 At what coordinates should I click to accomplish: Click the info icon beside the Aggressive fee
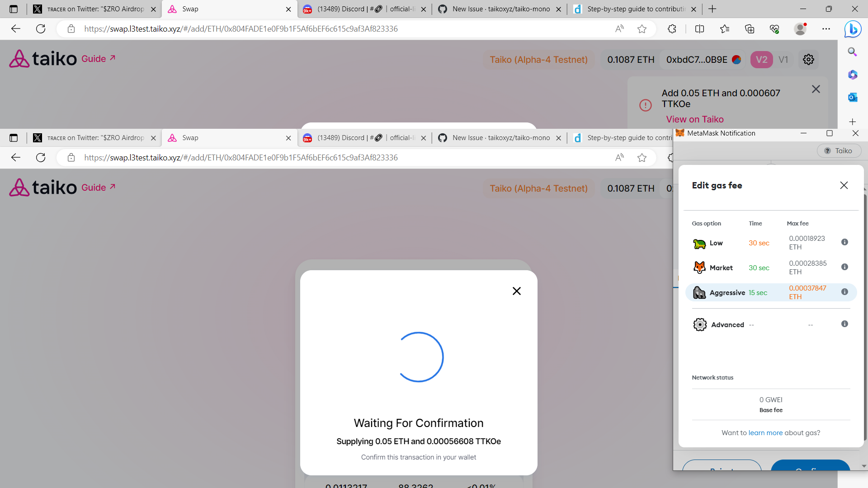[x=845, y=292]
